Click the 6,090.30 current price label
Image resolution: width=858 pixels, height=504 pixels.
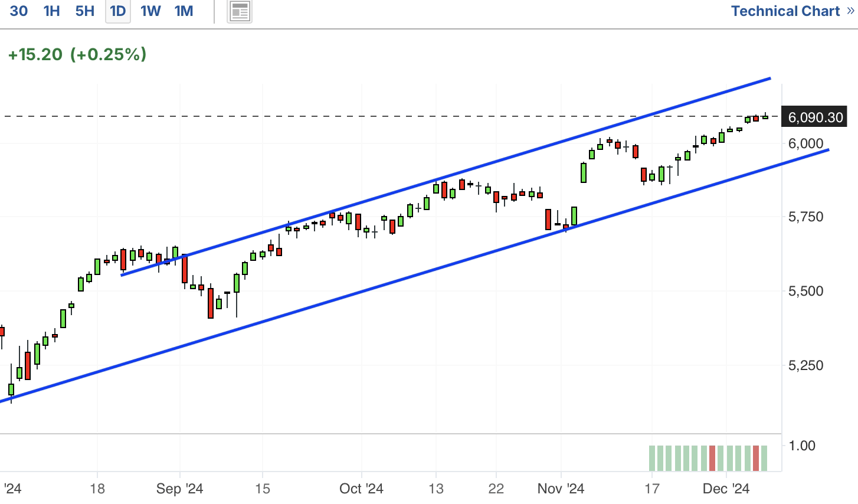click(x=815, y=117)
